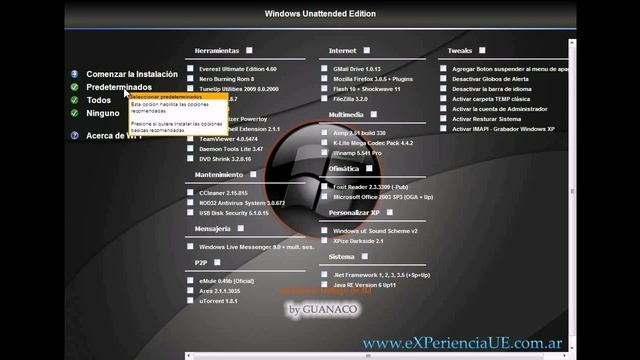Check uTorrent 1.8.1
Viewport: 640px width, 360px height.
190,300
